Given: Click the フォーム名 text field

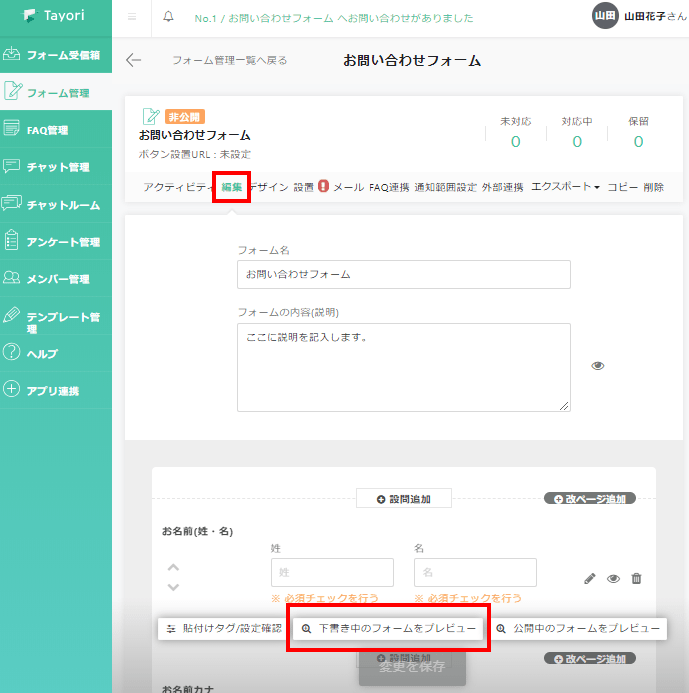Looking at the screenshot, I should (x=403, y=274).
